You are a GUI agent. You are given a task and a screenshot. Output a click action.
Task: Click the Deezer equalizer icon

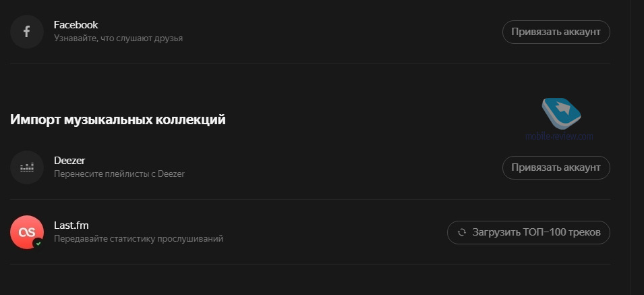tap(27, 167)
